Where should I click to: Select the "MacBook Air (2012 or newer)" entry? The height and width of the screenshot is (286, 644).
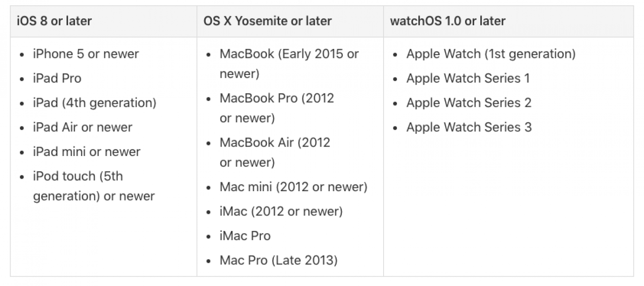(x=275, y=143)
